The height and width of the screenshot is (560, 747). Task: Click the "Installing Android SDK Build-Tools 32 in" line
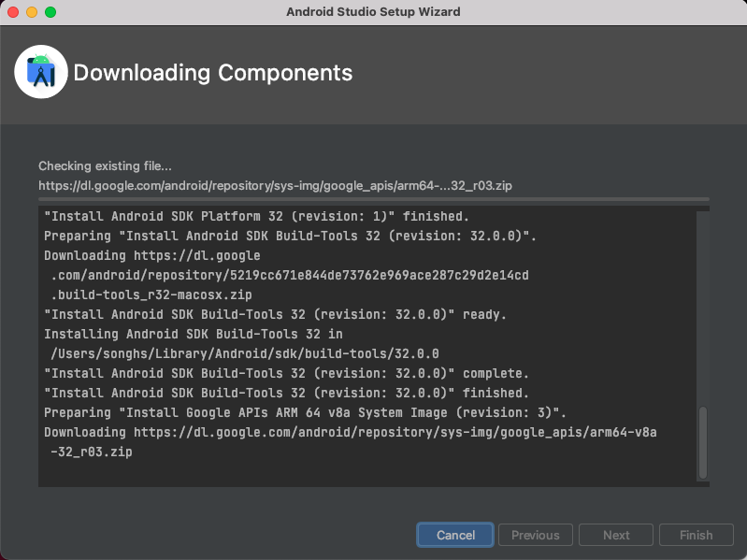194,334
